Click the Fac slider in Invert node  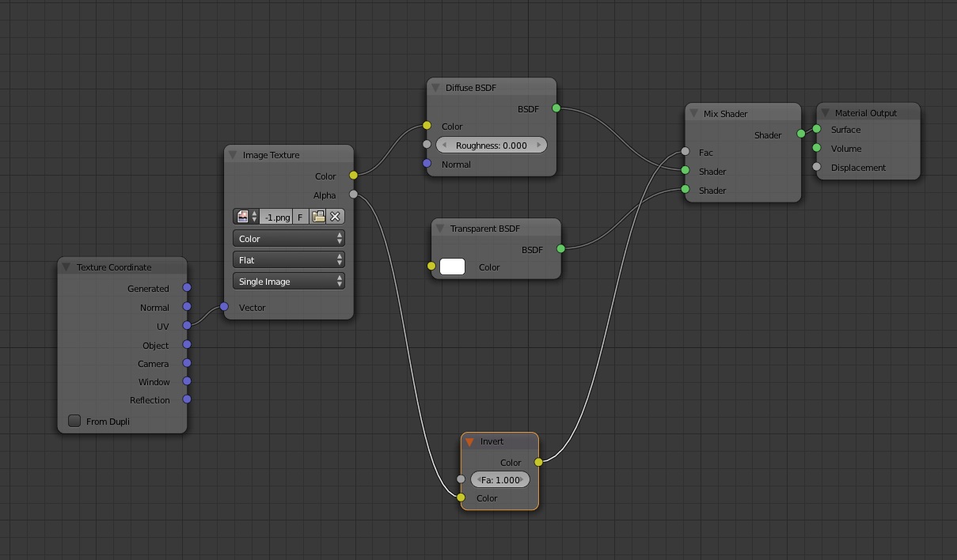click(500, 479)
